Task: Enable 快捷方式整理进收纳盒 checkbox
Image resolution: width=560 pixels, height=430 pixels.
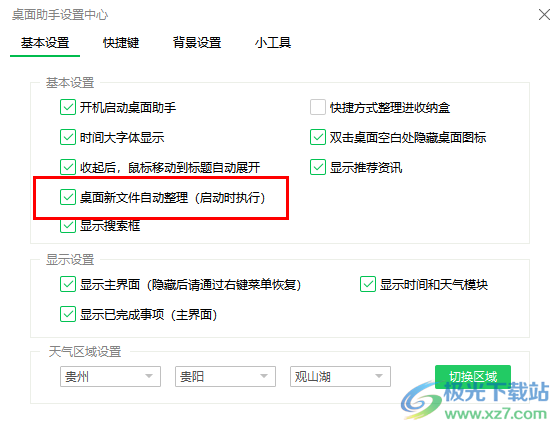Action: pos(318,107)
